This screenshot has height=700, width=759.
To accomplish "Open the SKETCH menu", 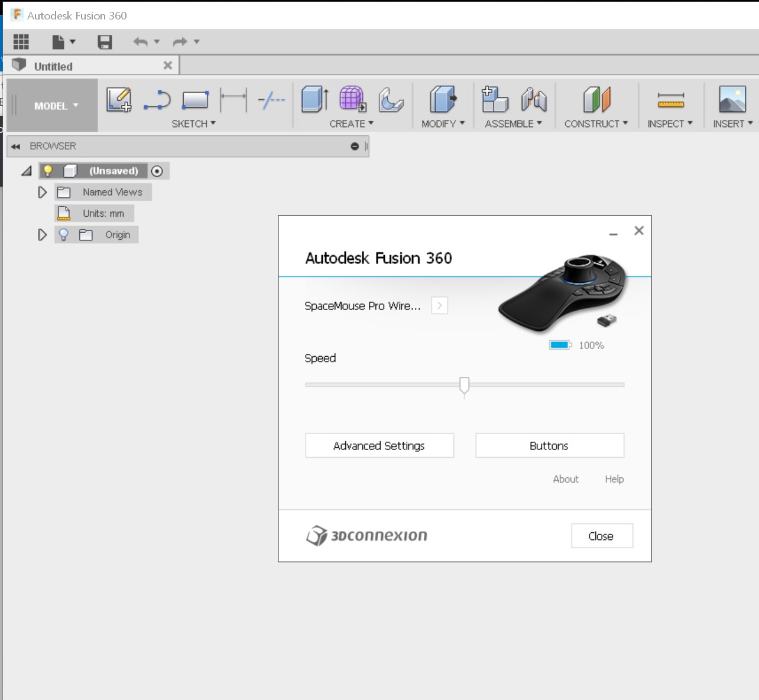I will coord(193,123).
